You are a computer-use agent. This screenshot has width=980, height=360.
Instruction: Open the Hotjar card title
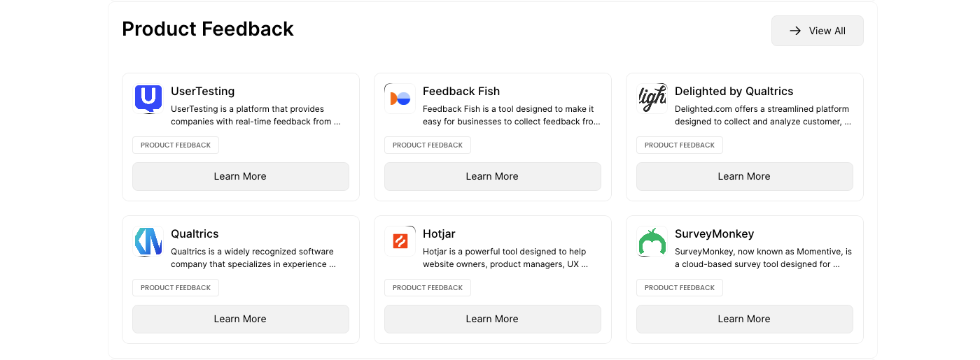(439, 234)
